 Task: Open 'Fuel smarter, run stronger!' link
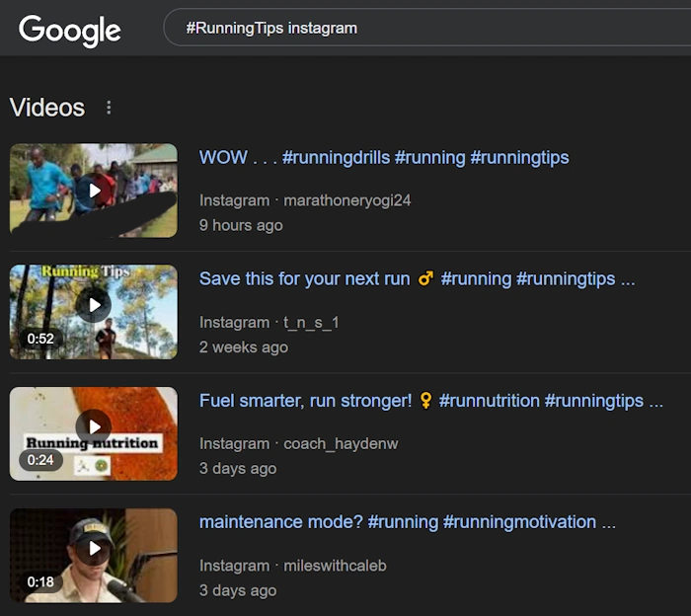pyautogui.click(x=431, y=401)
